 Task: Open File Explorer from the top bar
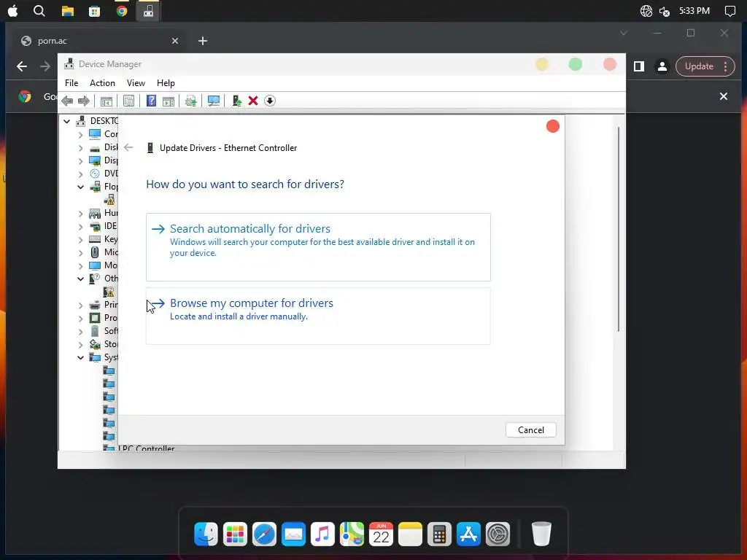click(x=68, y=11)
